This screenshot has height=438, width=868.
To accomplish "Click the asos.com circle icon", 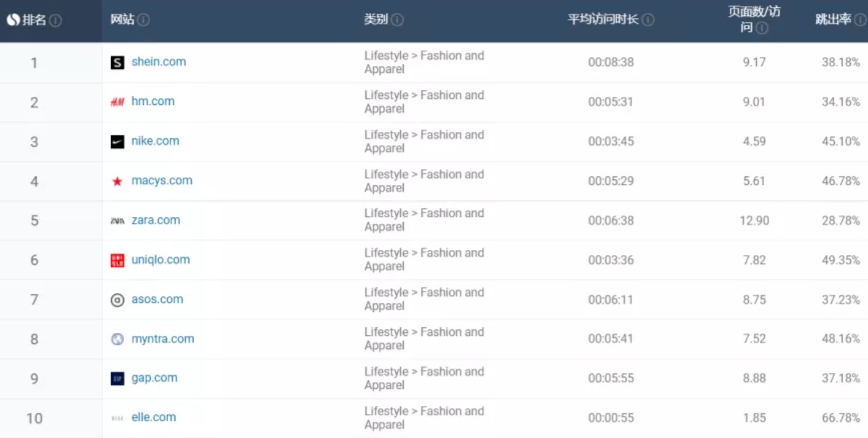I will (x=117, y=300).
